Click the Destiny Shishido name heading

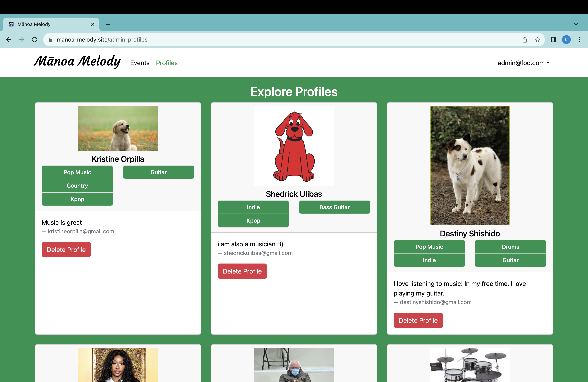tap(470, 233)
